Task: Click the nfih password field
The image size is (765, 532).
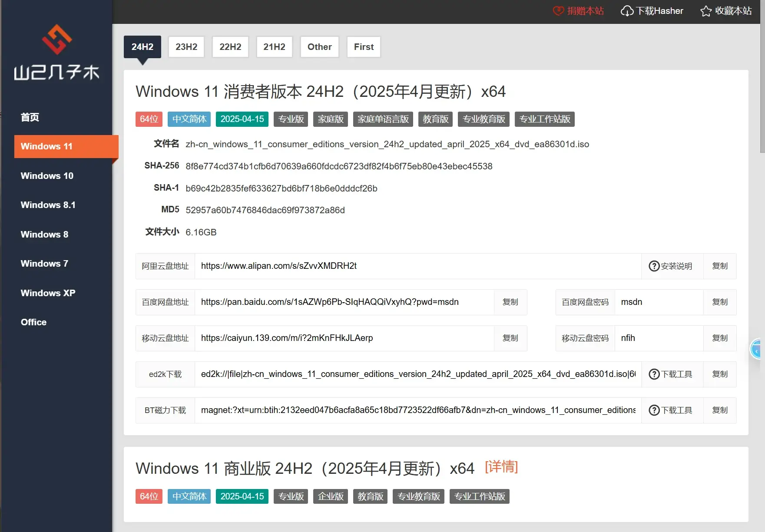Action: tap(659, 338)
